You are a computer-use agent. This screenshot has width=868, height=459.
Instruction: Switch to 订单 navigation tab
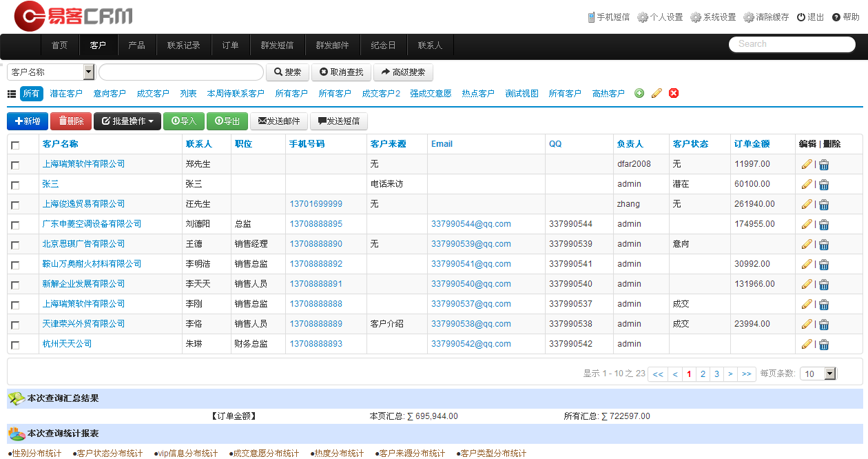click(x=230, y=45)
